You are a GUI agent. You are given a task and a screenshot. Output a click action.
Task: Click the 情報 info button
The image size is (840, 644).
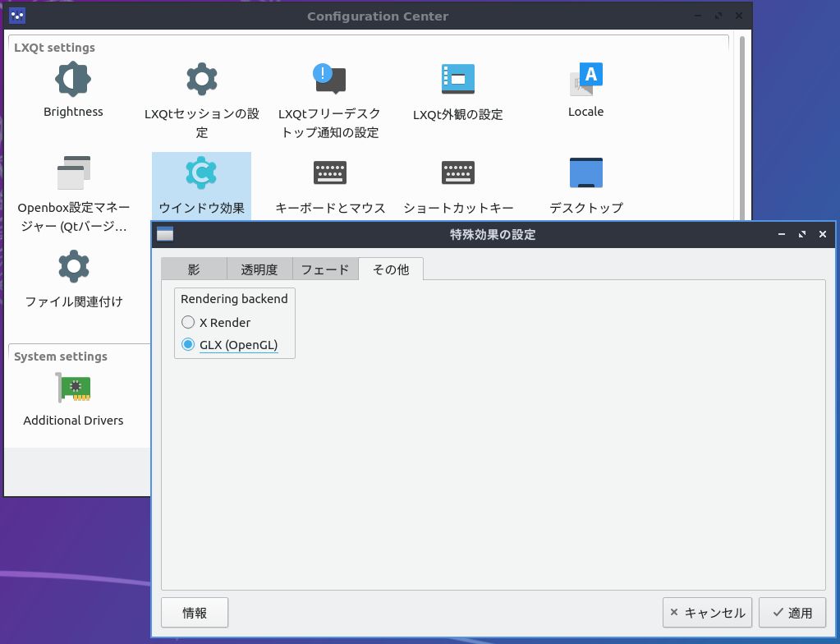[x=195, y=613]
